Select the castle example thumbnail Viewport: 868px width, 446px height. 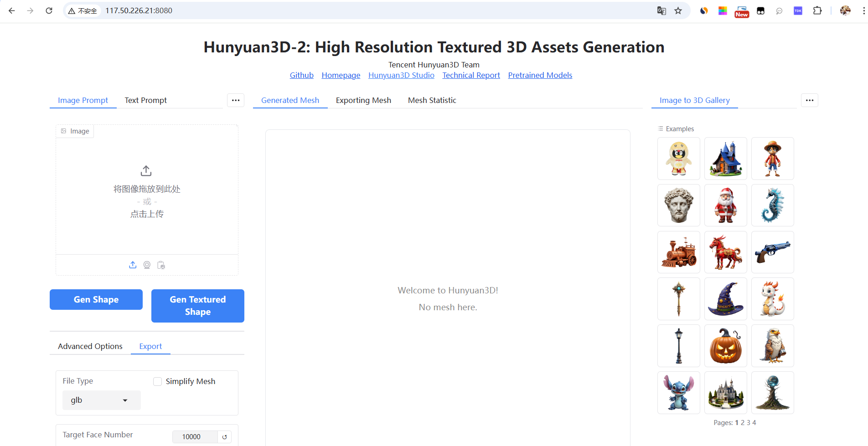pyautogui.click(x=726, y=393)
